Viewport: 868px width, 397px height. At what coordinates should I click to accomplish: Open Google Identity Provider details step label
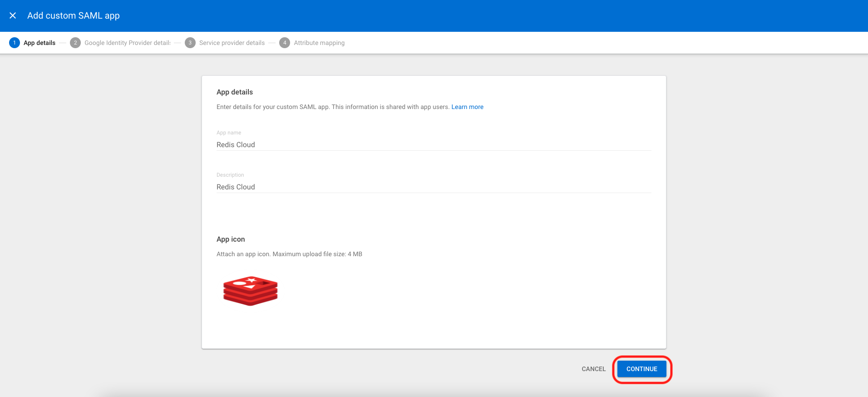[127, 43]
